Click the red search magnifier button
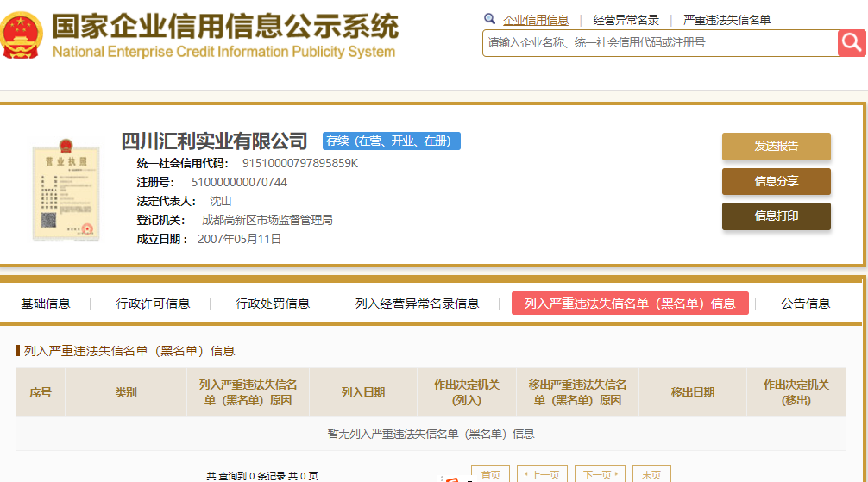868x482 pixels. pyautogui.click(x=852, y=42)
